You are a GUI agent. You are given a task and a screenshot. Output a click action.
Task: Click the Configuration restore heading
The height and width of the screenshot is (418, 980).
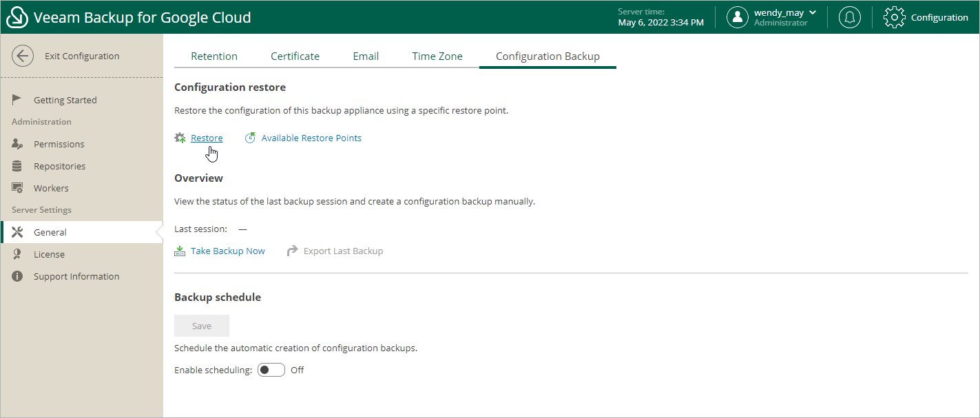click(230, 87)
